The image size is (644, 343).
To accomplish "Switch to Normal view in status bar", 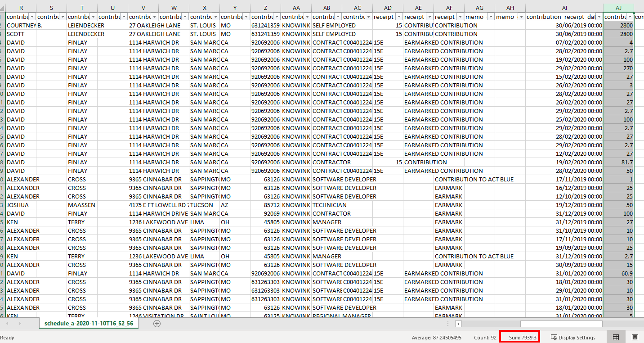I will [x=616, y=337].
